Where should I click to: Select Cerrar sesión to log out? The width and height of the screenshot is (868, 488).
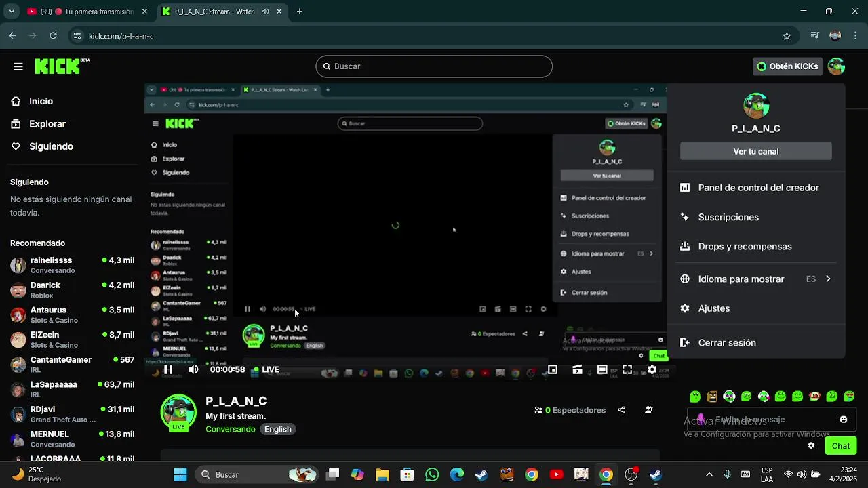(x=755, y=343)
